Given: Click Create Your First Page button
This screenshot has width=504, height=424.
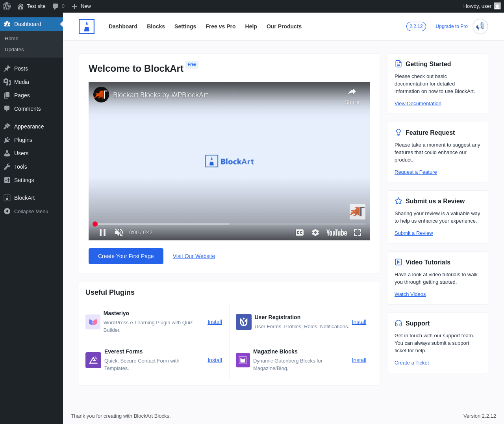Looking at the screenshot, I should [126, 256].
